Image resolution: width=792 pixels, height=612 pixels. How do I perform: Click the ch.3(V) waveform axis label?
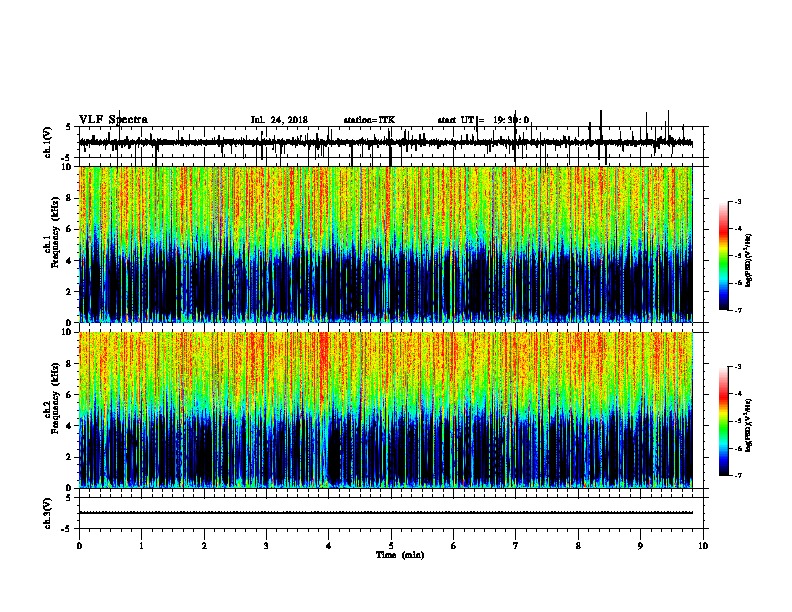[x=48, y=513]
